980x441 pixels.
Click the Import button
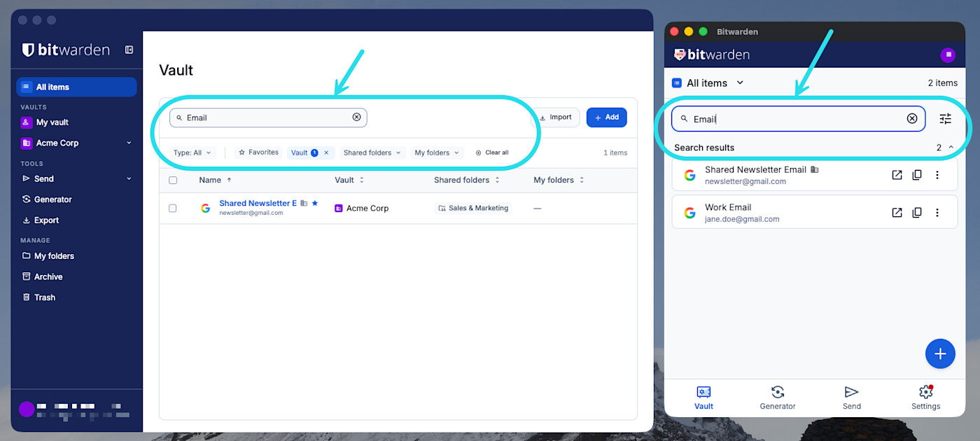[x=556, y=118]
